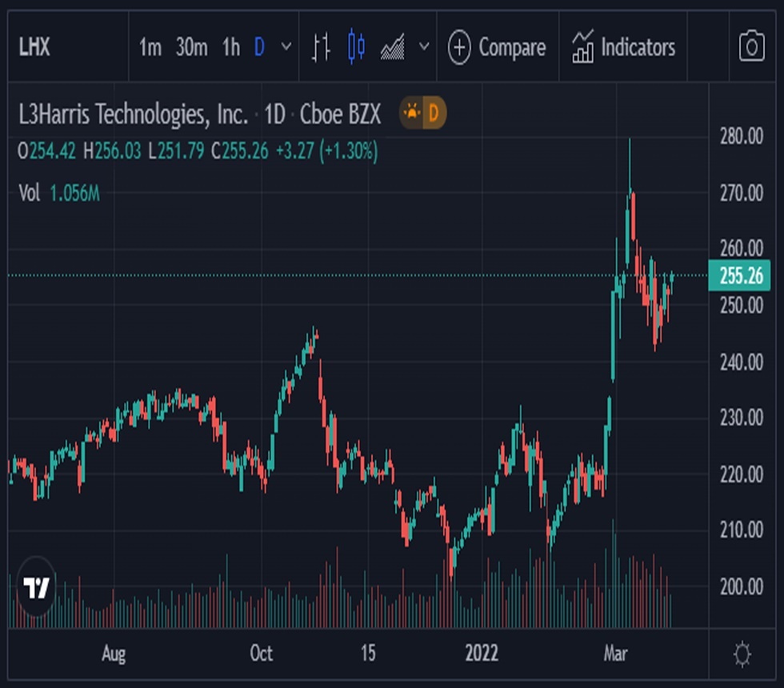
Task: Click the 240.00 price axis label
Action: pos(742,362)
